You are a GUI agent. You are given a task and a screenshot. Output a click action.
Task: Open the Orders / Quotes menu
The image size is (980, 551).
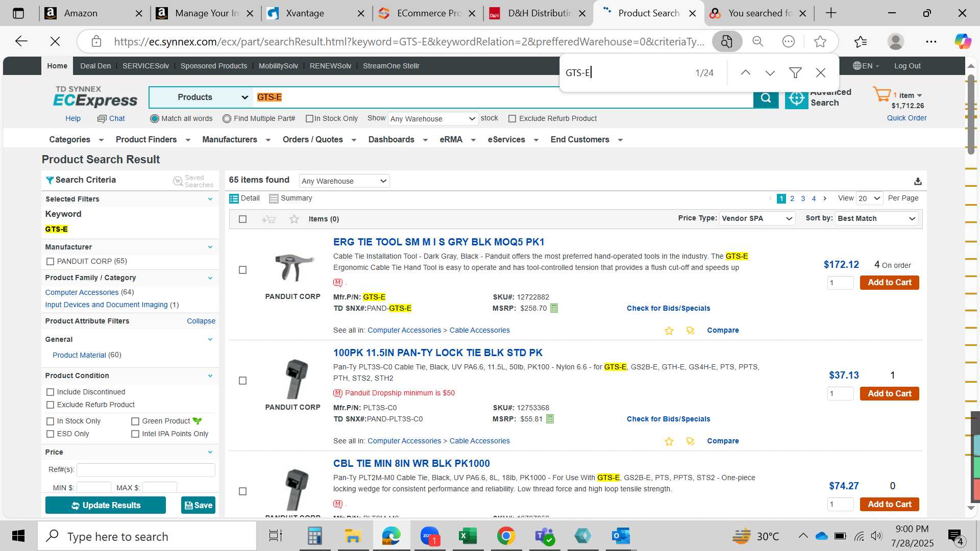click(x=320, y=140)
